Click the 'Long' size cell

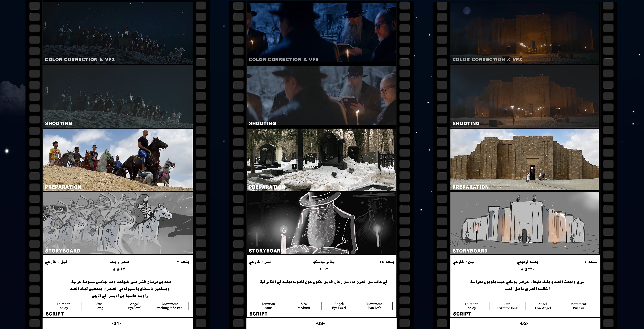click(99, 308)
